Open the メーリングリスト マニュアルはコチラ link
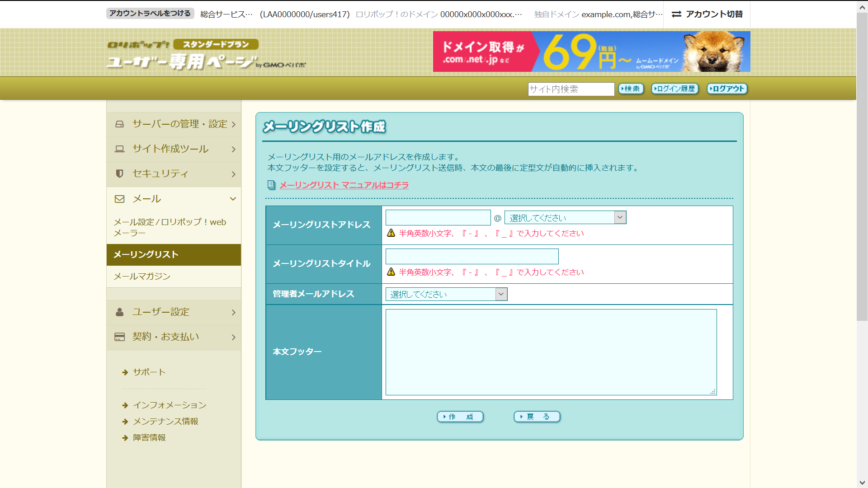 tap(344, 185)
